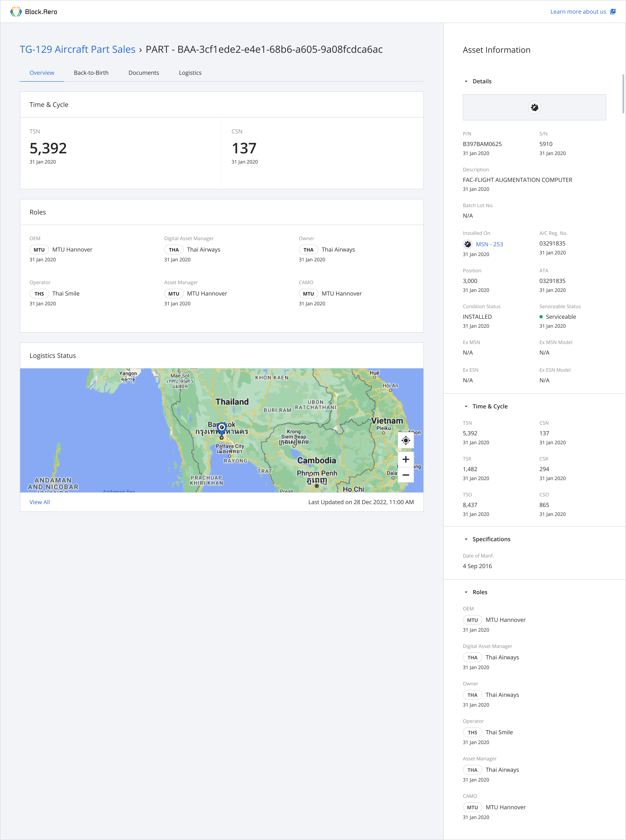
Task: Click the Asset Information panel scrollbar
Action: click(x=623, y=94)
